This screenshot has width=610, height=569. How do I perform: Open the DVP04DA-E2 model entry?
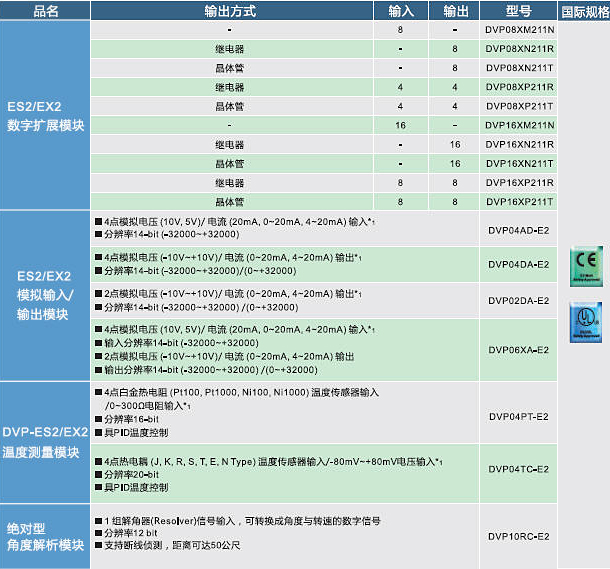tap(518, 265)
